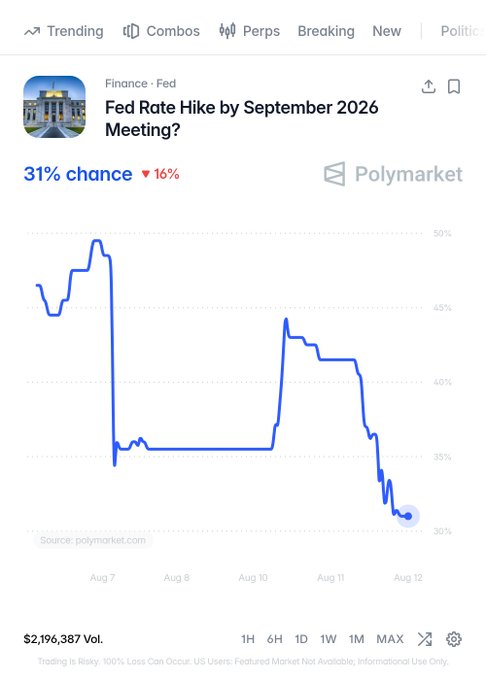Switch to the Breaking tab
486x680 pixels.
click(x=326, y=31)
